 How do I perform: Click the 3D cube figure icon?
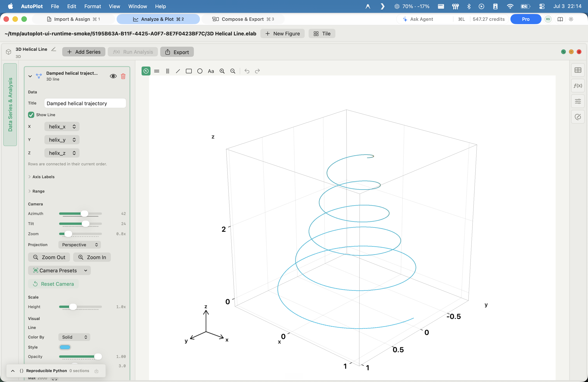(9, 52)
